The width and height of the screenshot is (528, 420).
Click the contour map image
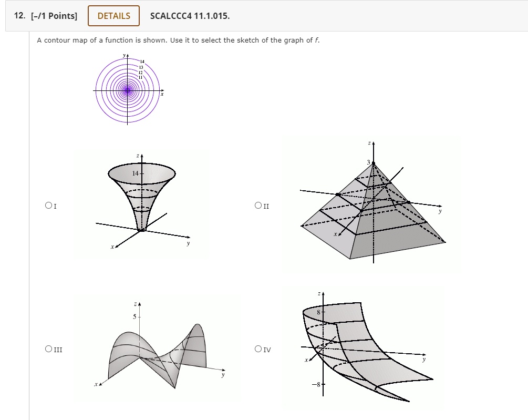click(127, 89)
